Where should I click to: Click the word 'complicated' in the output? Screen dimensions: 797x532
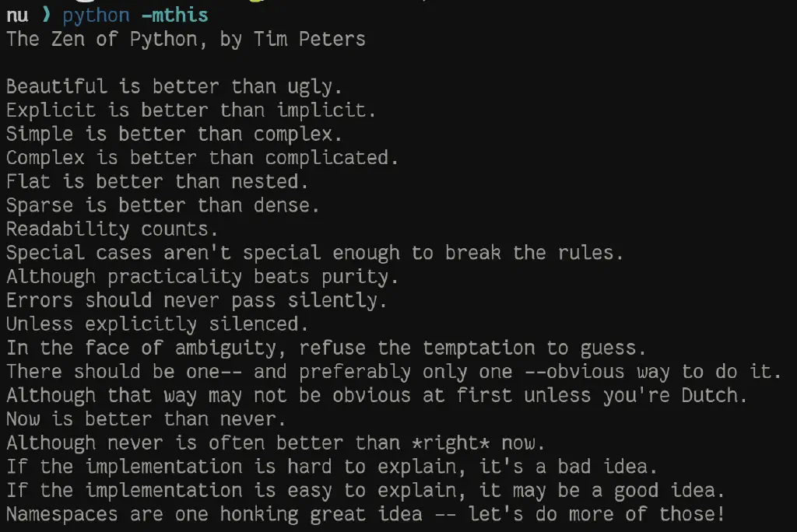pyautogui.click(x=326, y=158)
